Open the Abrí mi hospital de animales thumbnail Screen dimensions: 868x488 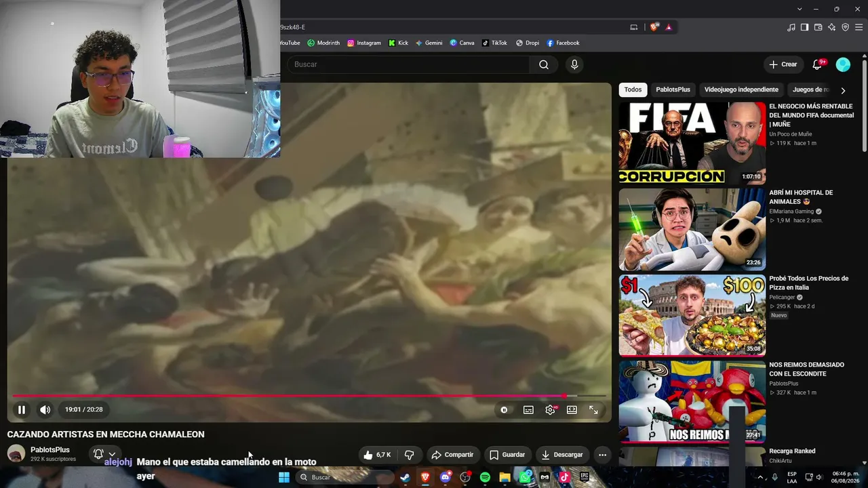[692, 229]
